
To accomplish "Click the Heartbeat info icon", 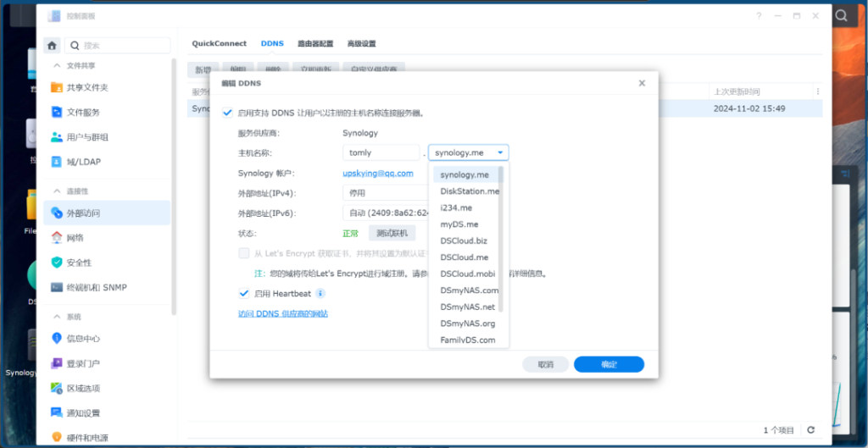I will point(320,293).
